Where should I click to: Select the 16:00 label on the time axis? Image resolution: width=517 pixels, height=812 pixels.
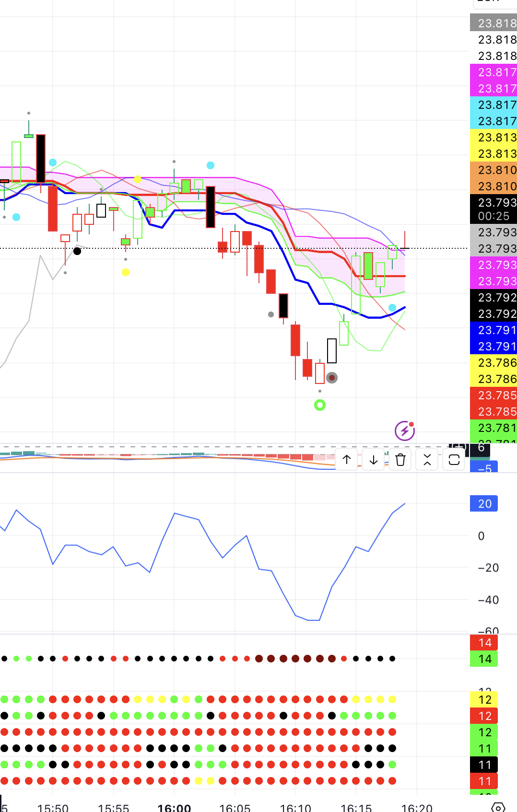pyautogui.click(x=174, y=807)
